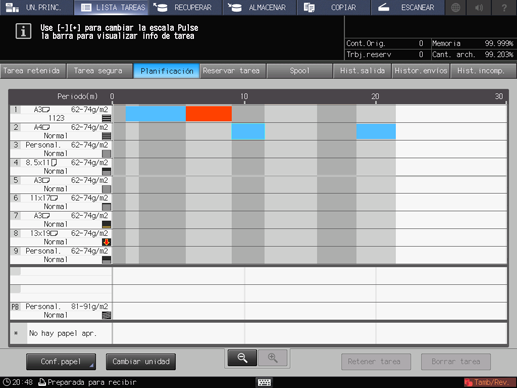
Task: Select tray 1 A3 row named 1123
Action: click(x=61, y=114)
